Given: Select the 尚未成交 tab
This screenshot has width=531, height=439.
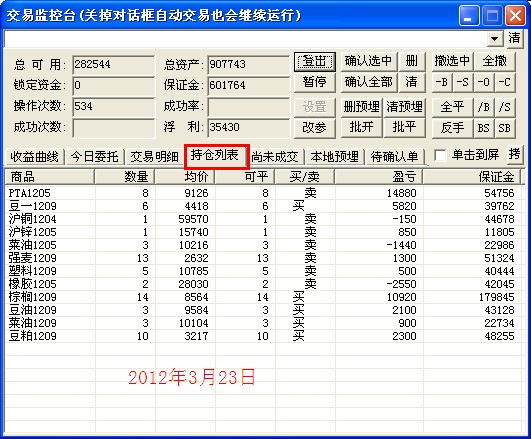Looking at the screenshot, I should tap(275, 157).
